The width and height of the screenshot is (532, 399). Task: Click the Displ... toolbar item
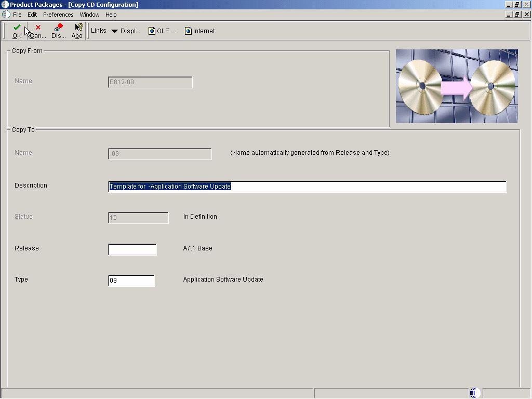click(x=130, y=31)
